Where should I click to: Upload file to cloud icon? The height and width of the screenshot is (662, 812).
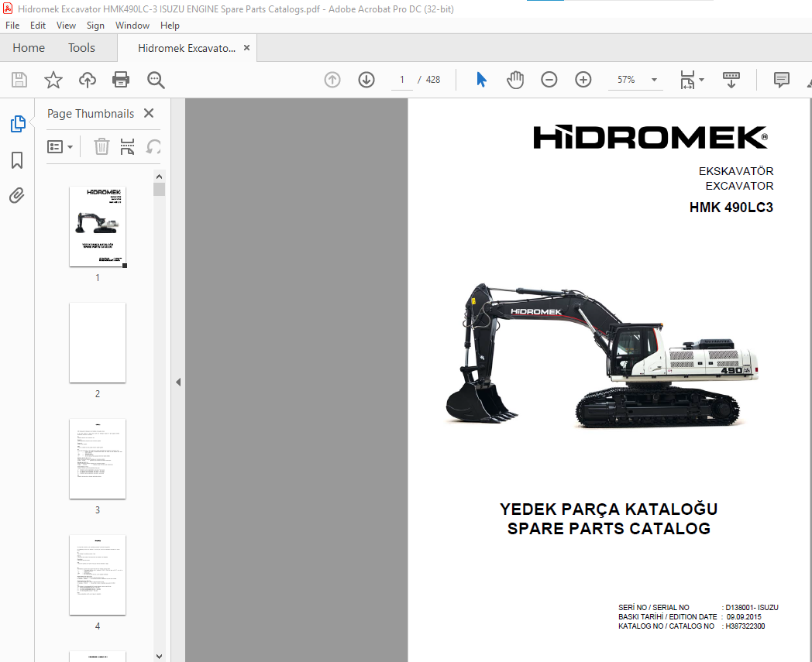pyautogui.click(x=87, y=80)
